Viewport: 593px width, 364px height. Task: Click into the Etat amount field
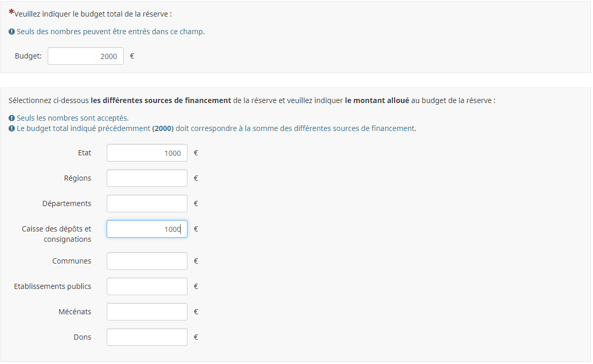[147, 153]
